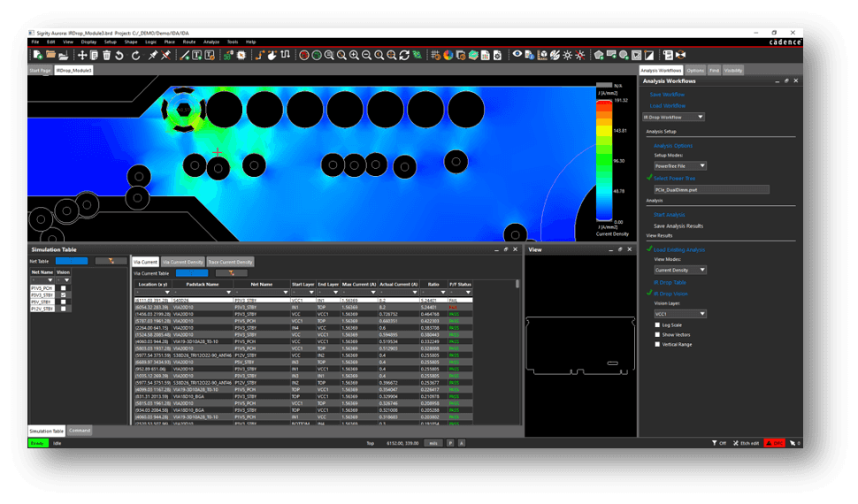Click the New file icon in toolbar
This screenshot has height=504, width=858.
[x=38, y=56]
